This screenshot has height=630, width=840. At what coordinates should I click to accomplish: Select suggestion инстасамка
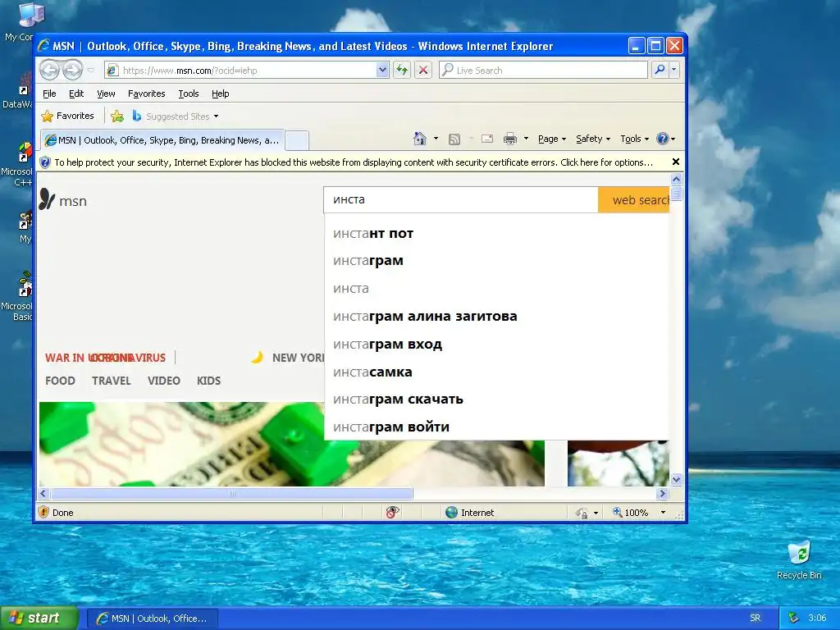pos(496,372)
